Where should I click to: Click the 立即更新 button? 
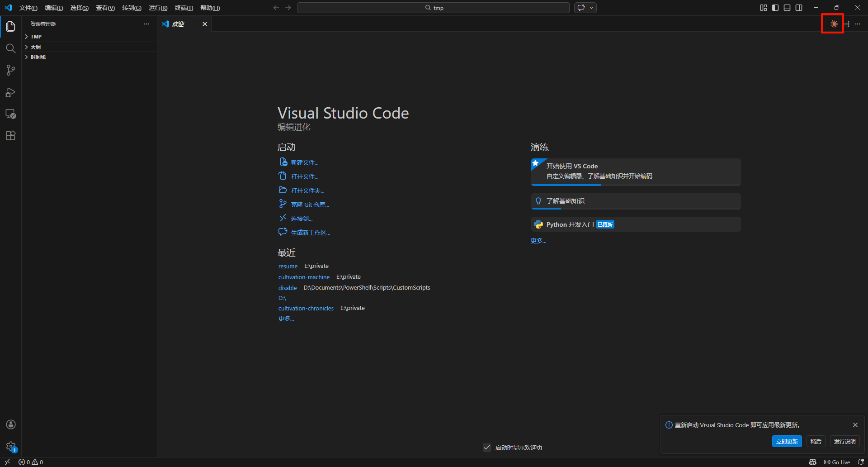787,441
